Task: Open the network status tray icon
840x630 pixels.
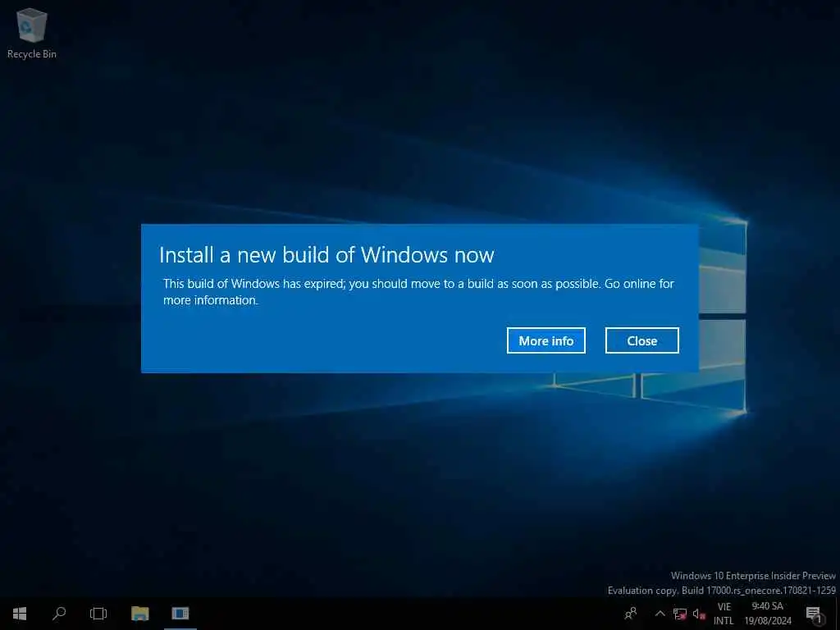Action: click(680, 614)
